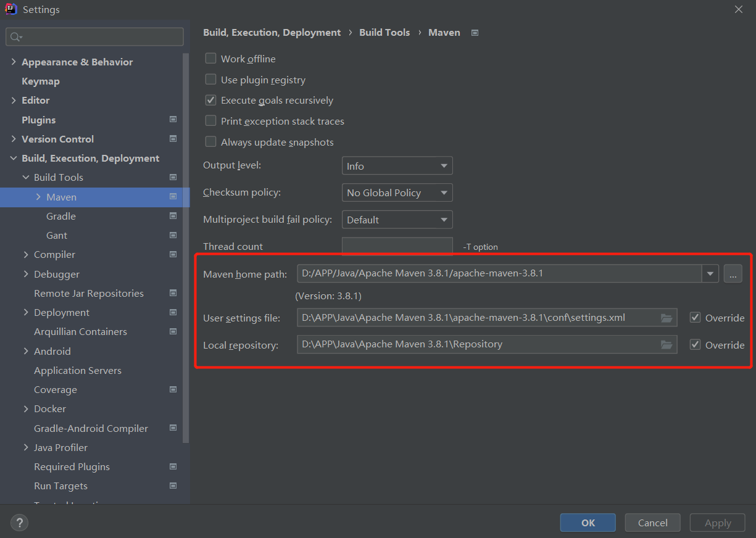Screen dimensions: 756x538
Task: Browse folder icon for User settings file
Action: [667, 318]
